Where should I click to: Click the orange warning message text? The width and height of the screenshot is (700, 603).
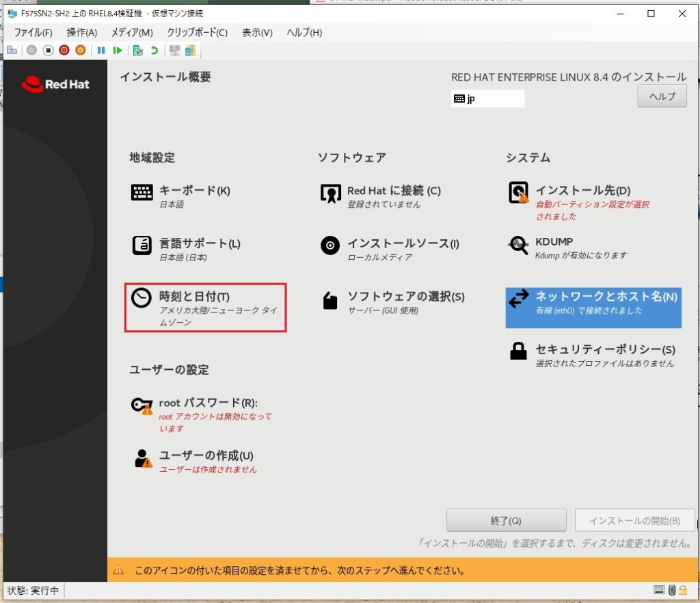click(x=300, y=570)
